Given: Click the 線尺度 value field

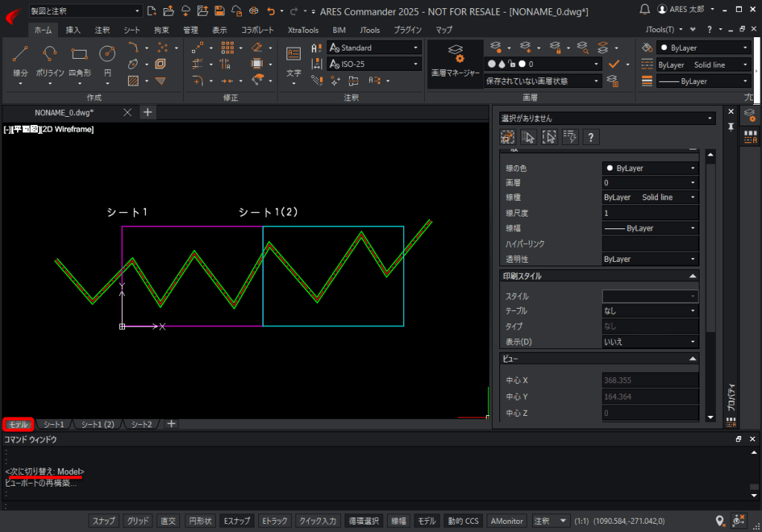Looking at the screenshot, I should pyautogui.click(x=650, y=213).
